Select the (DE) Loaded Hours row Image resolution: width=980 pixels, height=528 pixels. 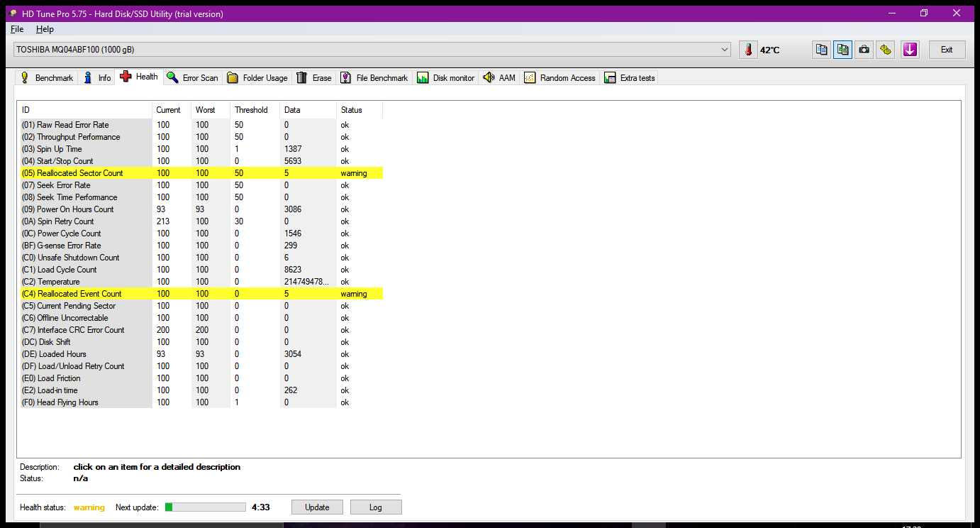200,354
